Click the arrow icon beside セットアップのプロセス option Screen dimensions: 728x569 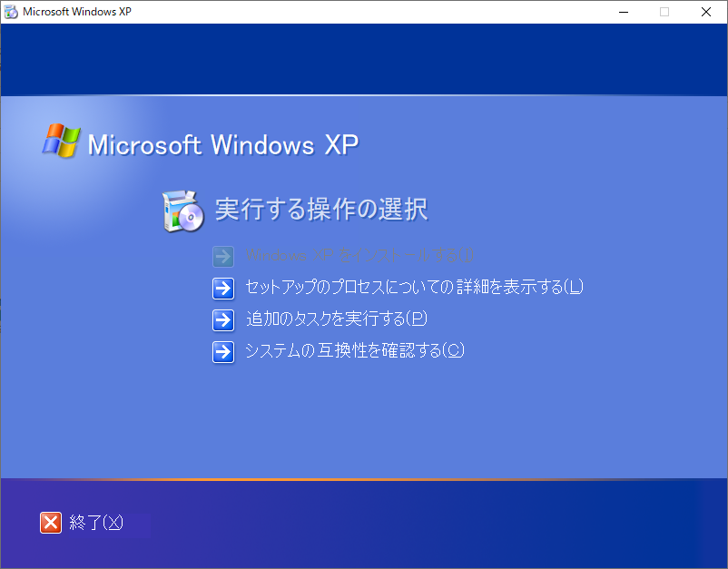click(223, 289)
